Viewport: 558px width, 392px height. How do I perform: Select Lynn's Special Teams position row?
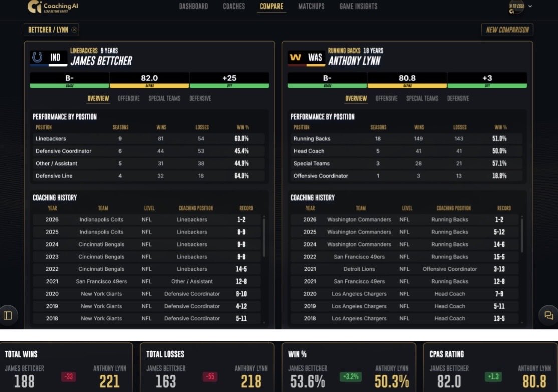coord(406,163)
